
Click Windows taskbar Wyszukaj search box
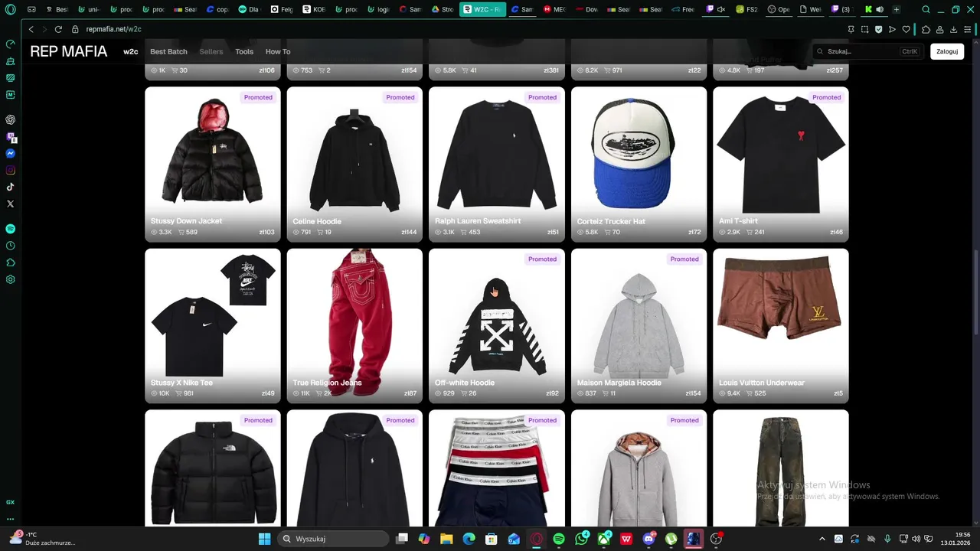pyautogui.click(x=334, y=539)
